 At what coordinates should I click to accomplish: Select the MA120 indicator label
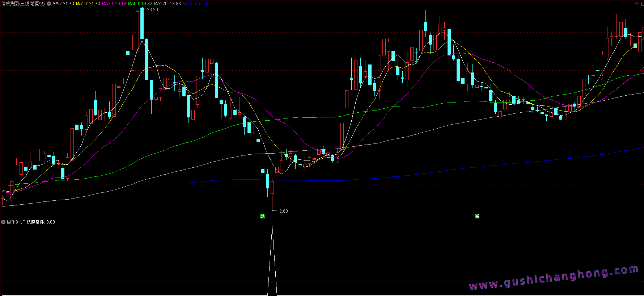(x=167, y=4)
